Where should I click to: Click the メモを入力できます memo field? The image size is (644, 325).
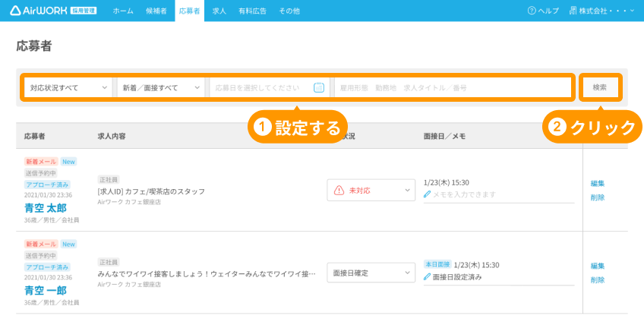pyautogui.click(x=499, y=194)
